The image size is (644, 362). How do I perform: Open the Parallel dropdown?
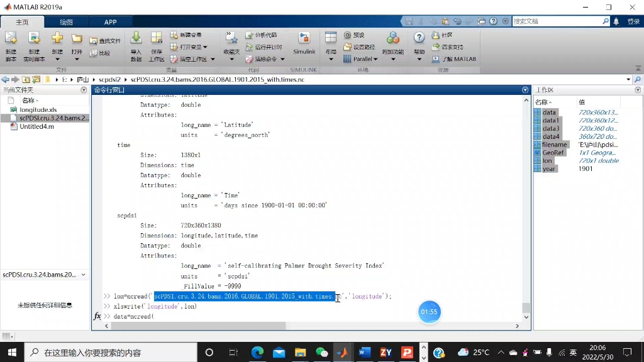(360, 59)
